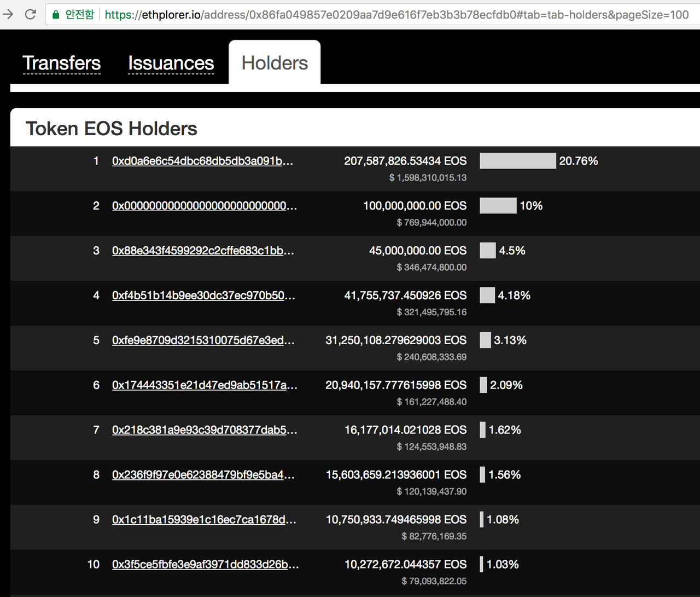
Task: Select the Holders tab
Action: point(275,63)
